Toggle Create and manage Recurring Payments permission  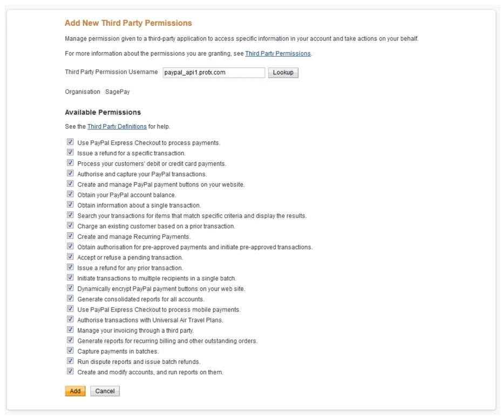click(x=70, y=236)
